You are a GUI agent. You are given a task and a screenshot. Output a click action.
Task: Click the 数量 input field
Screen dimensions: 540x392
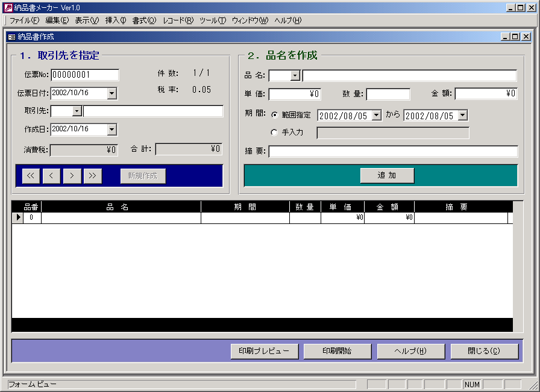coord(388,94)
